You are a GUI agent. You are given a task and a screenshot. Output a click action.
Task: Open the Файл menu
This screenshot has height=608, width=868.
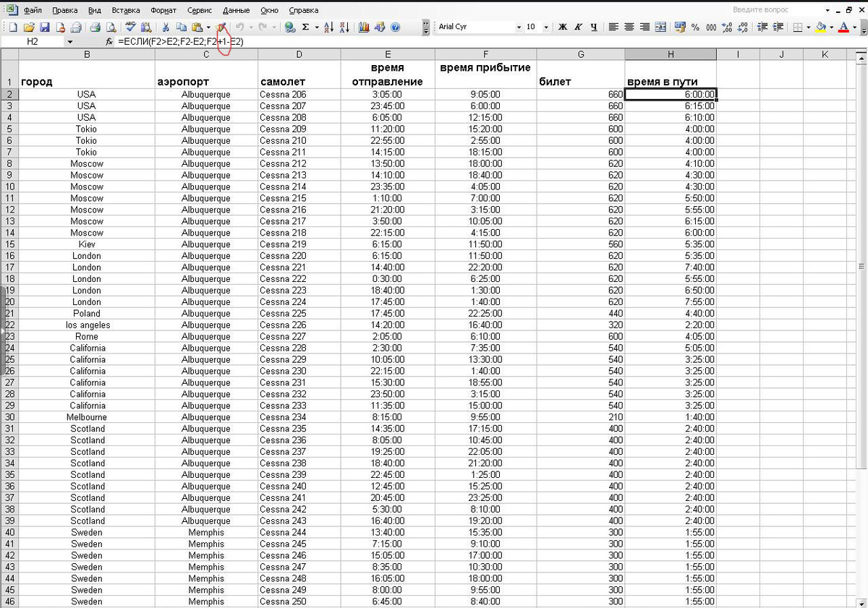[32, 10]
